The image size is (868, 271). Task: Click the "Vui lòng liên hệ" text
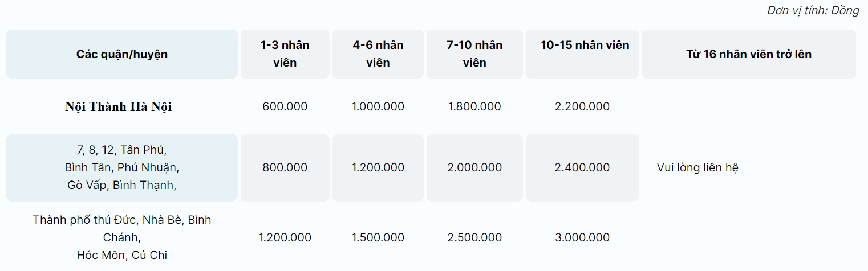[x=698, y=168]
